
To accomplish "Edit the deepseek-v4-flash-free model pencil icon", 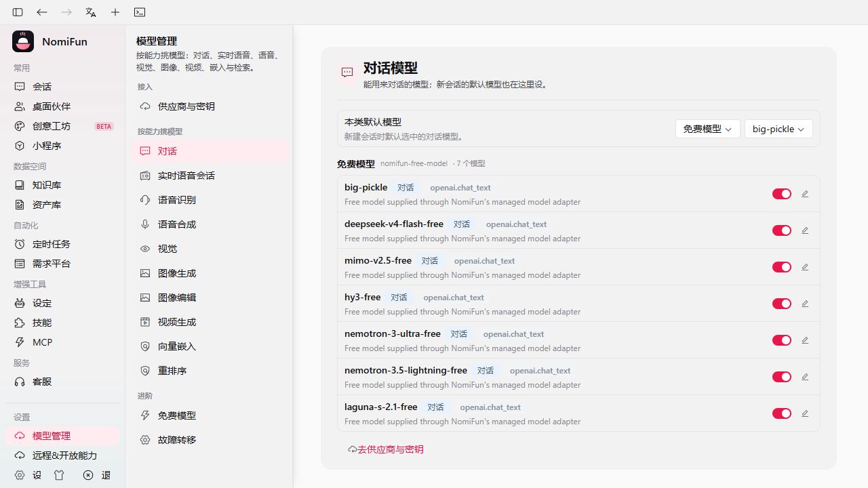I will click(805, 230).
